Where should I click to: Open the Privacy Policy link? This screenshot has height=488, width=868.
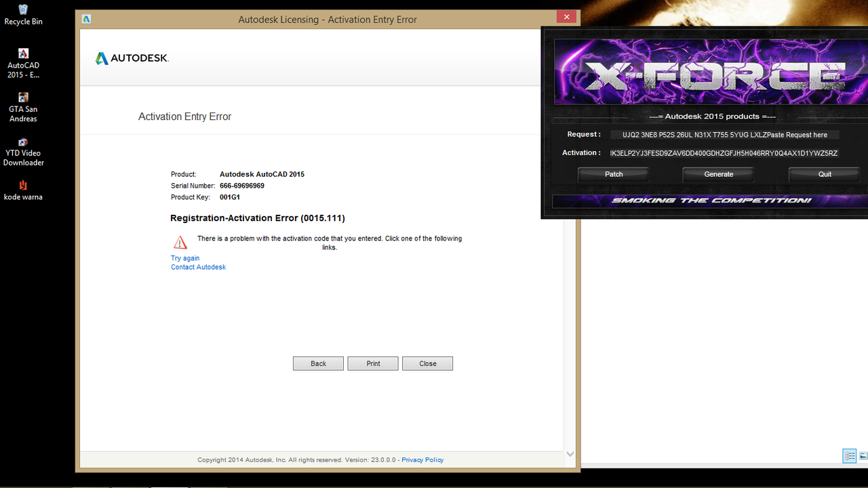tap(422, 460)
